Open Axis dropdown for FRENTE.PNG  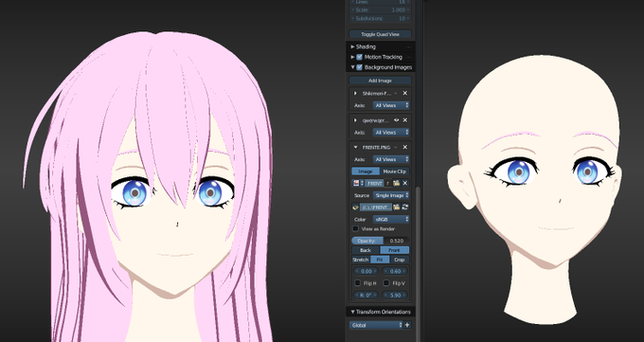391,159
